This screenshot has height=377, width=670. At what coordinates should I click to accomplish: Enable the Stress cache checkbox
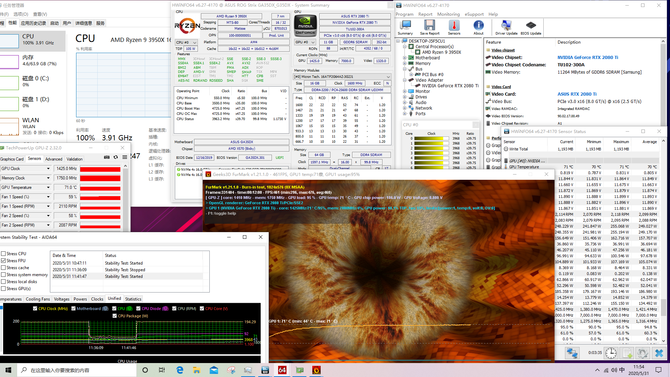pos(3,268)
